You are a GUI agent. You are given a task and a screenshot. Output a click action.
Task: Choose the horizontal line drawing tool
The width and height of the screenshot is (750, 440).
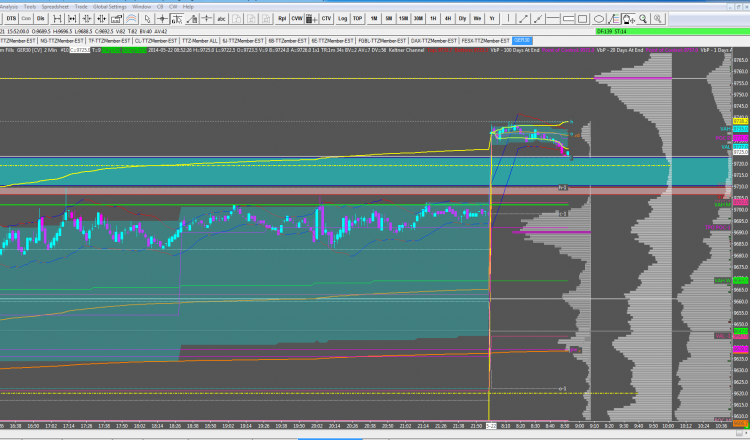coord(553,19)
